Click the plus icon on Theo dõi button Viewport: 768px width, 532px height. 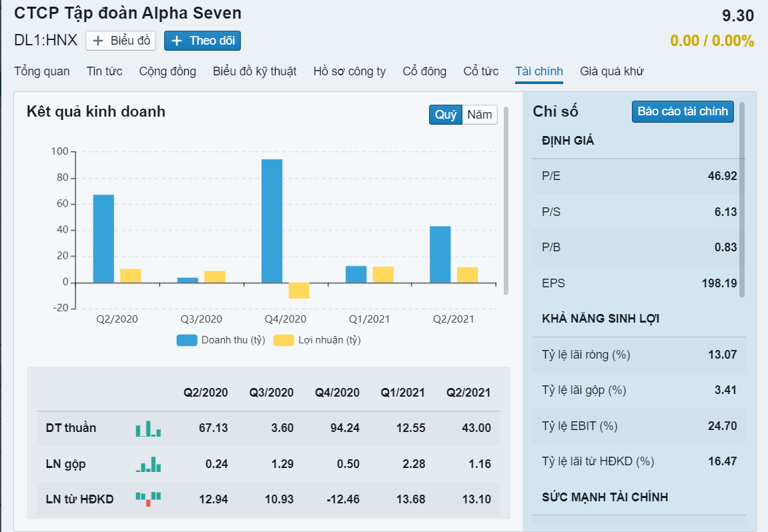pyautogui.click(x=177, y=41)
